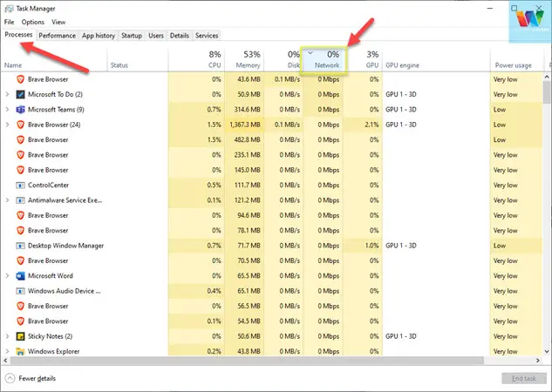The width and height of the screenshot is (552, 392).
Task: Expand the Microsoft Teams (9) group
Action: [7, 110]
